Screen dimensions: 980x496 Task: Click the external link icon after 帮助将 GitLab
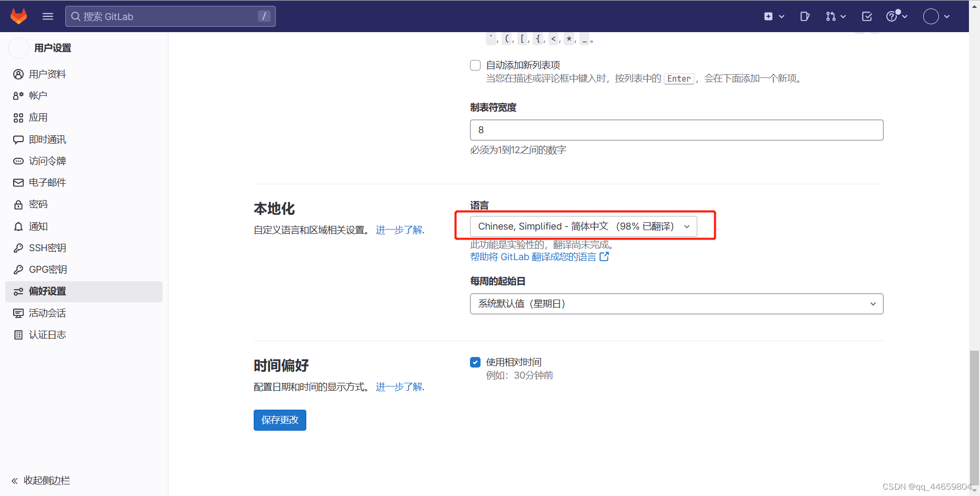click(x=604, y=256)
